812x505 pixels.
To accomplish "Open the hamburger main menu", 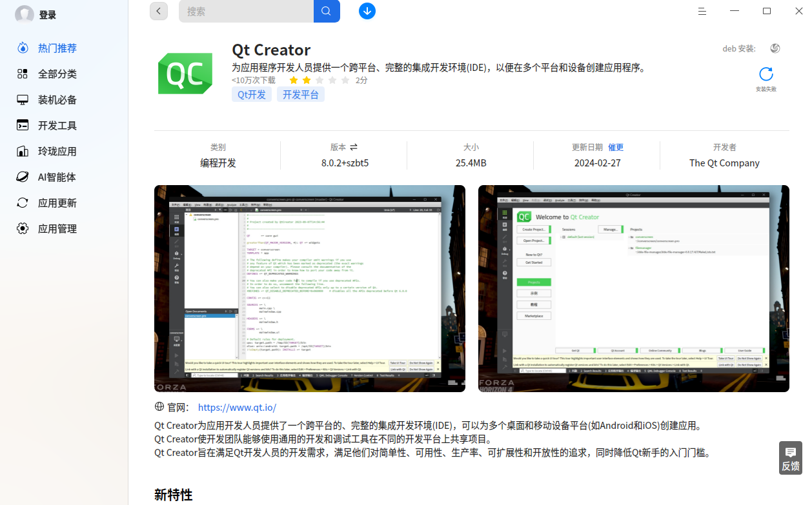I will click(702, 11).
